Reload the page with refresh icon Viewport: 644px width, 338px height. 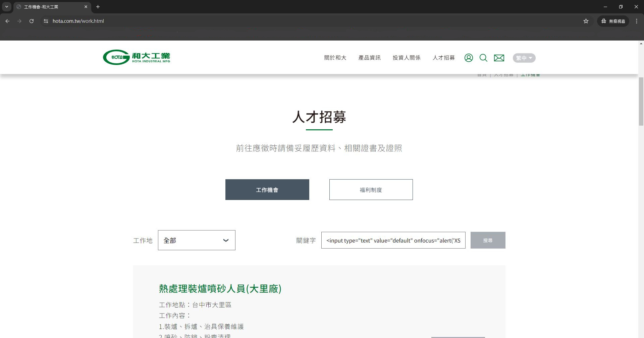click(32, 21)
